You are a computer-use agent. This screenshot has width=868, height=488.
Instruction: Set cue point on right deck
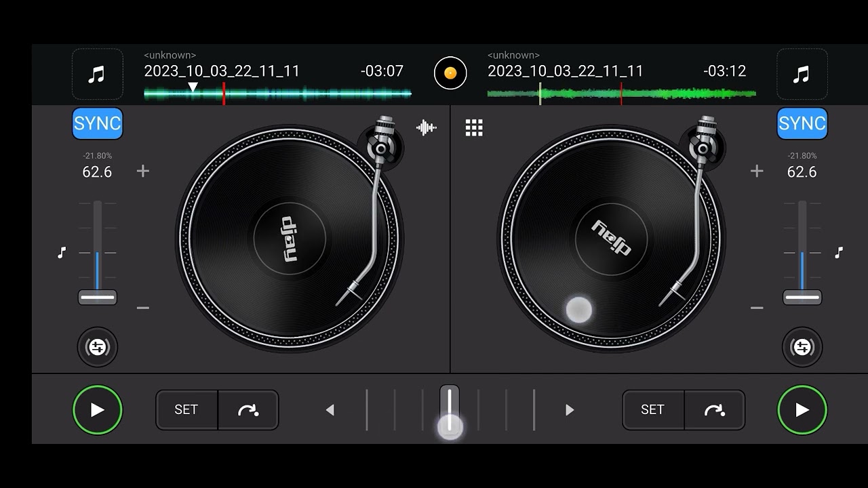(652, 409)
